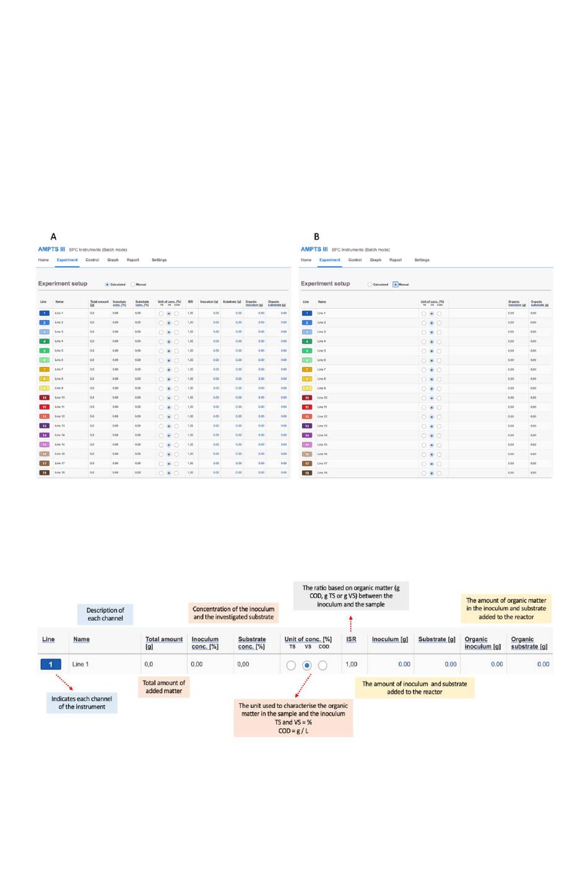Click the Inoculum conc. value in enlarged row
The image size is (588, 872).
(197, 664)
